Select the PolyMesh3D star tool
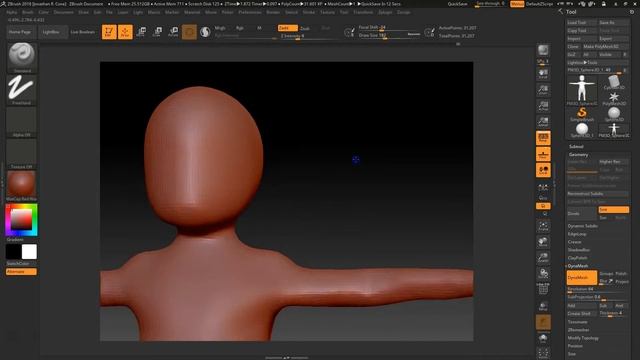Viewport: 640px width, 360px height. (x=613, y=99)
